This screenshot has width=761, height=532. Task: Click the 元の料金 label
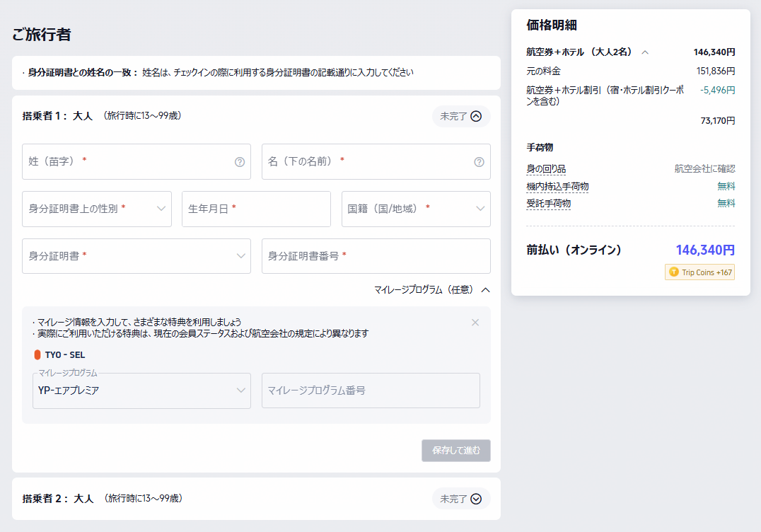544,71
